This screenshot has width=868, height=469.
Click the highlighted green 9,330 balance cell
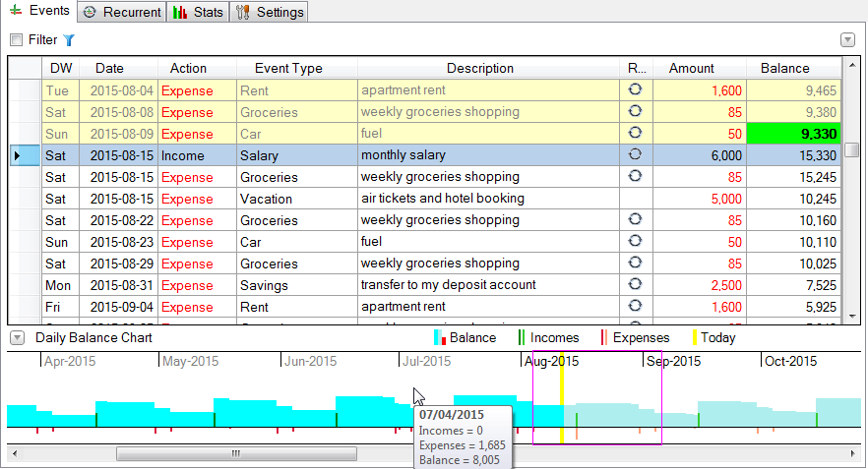pyautogui.click(x=794, y=134)
